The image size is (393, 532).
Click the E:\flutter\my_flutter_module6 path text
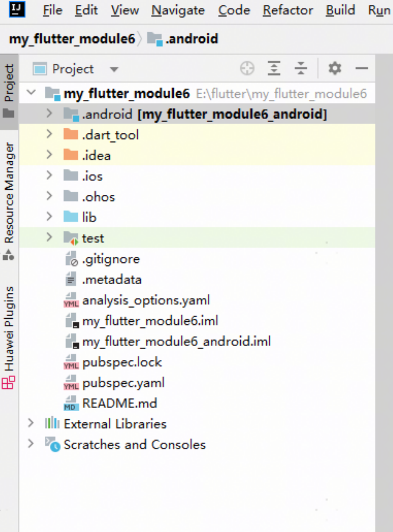tap(281, 93)
